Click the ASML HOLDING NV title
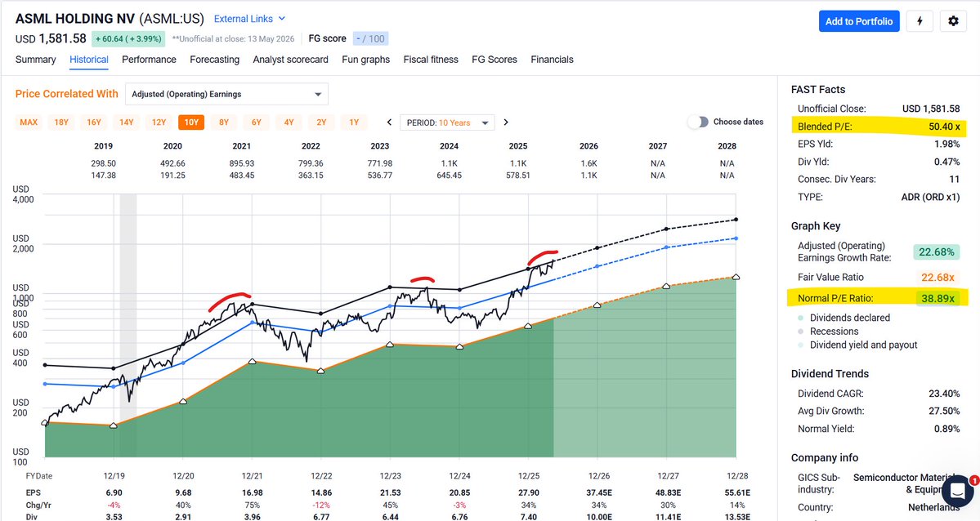Screen dimensions: 980x521 click(75, 19)
